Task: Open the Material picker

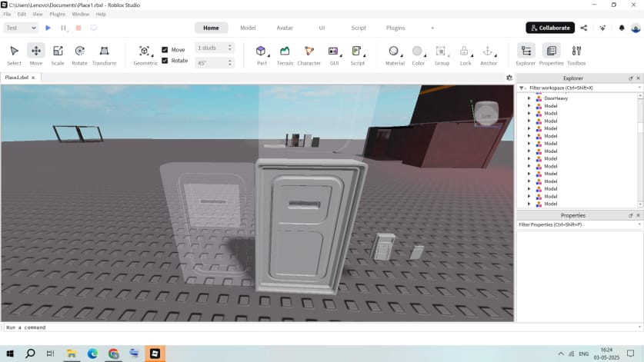Action: (x=393, y=51)
